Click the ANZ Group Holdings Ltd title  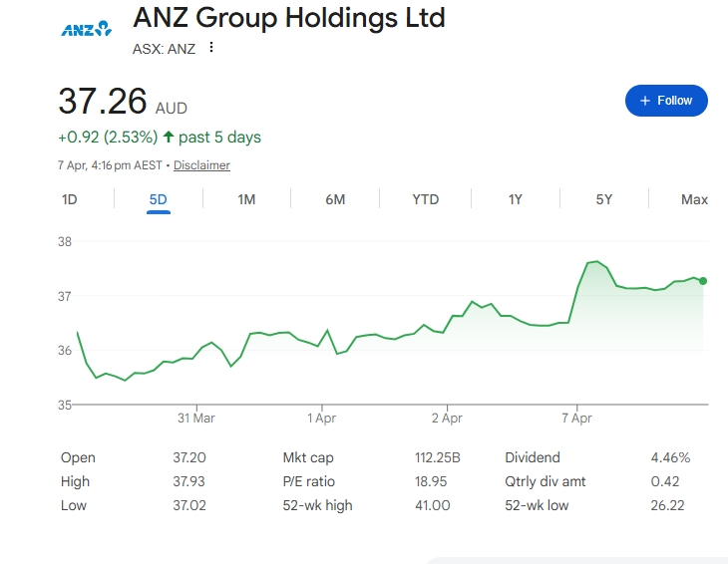coord(289,18)
